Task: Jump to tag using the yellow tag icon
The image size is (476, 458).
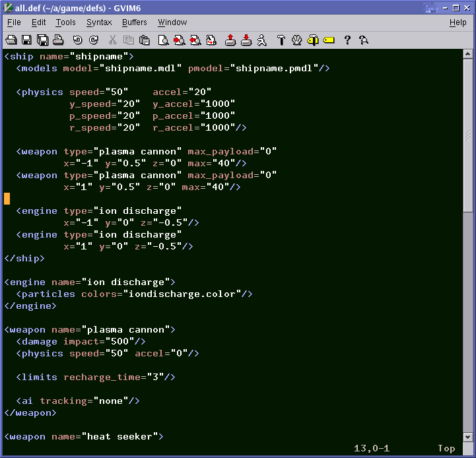Action: tap(329, 40)
